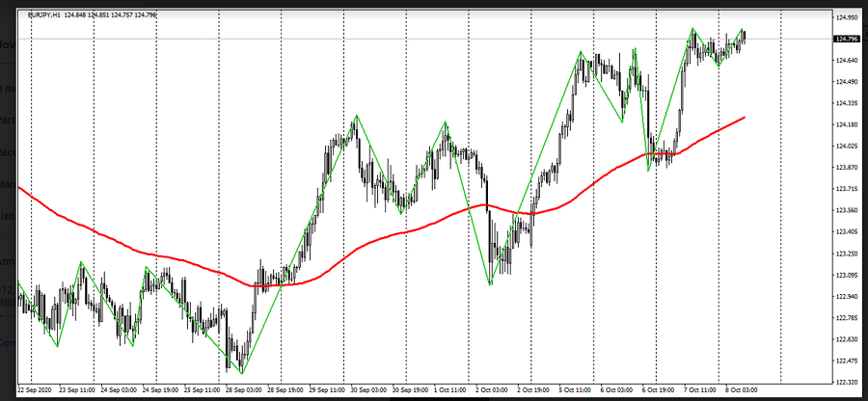
Task: Click the 123.250 price axis label
Action: tap(848, 254)
